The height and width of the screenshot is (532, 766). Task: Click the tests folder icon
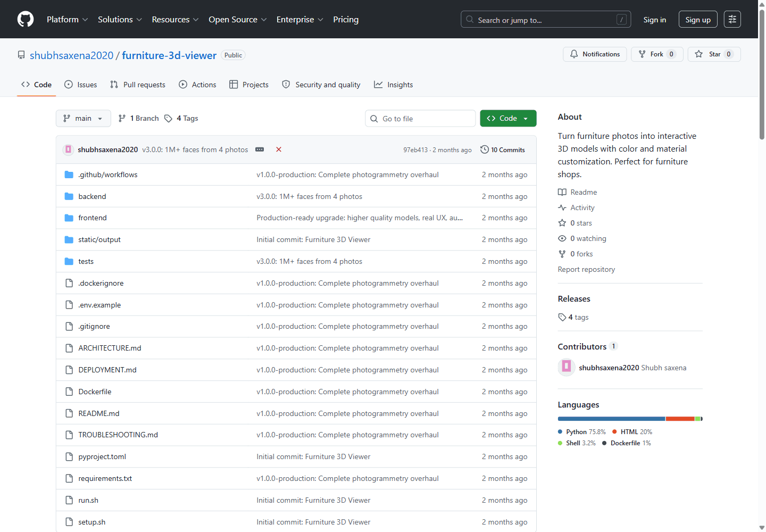coord(69,261)
